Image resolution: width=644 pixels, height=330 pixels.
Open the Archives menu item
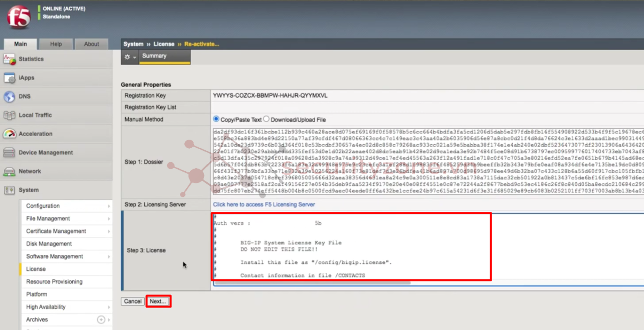[x=66, y=319]
